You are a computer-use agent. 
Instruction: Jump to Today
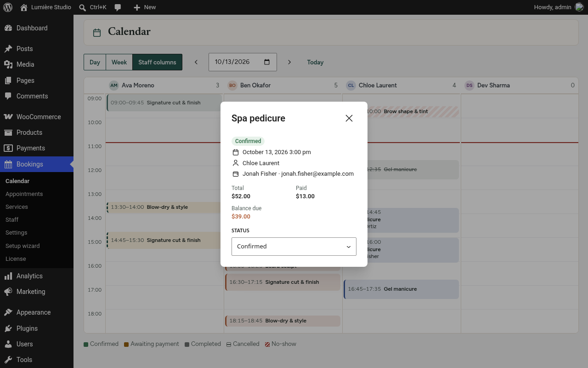315,62
